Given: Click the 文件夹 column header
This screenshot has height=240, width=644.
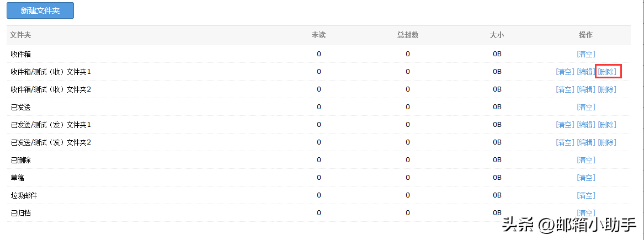Looking at the screenshot, I should click(x=20, y=35).
